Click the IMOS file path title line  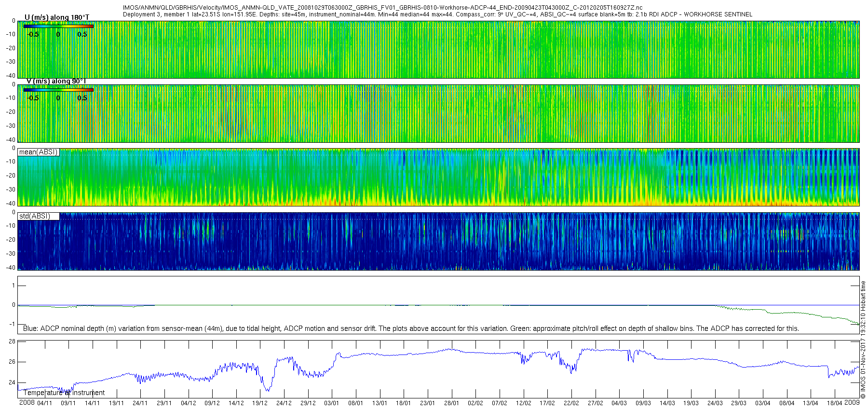[x=382, y=8]
